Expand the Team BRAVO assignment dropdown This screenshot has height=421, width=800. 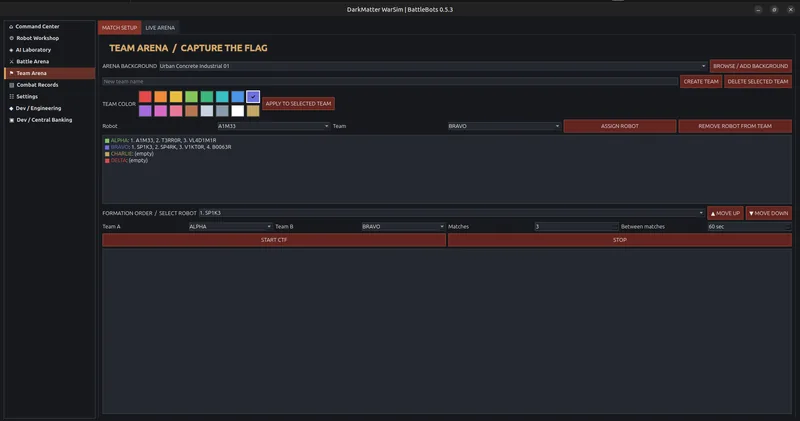point(504,126)
